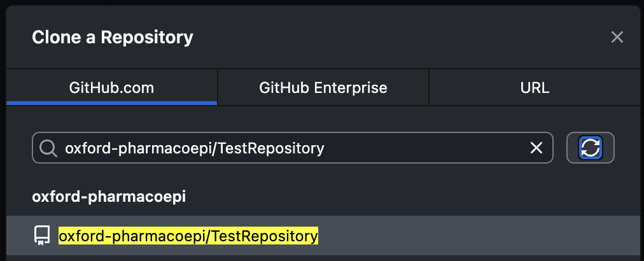
Task: Select oxford-pharmacoepi/TestRepository from the results
Action: [x=188, y=236]
